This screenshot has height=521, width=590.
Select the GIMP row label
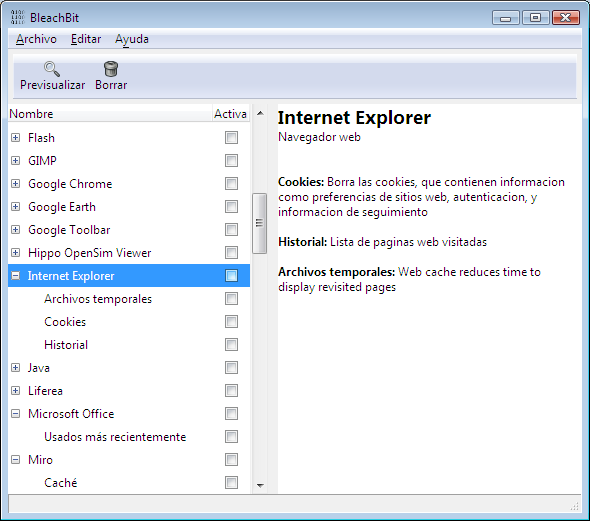coord(42,161)
